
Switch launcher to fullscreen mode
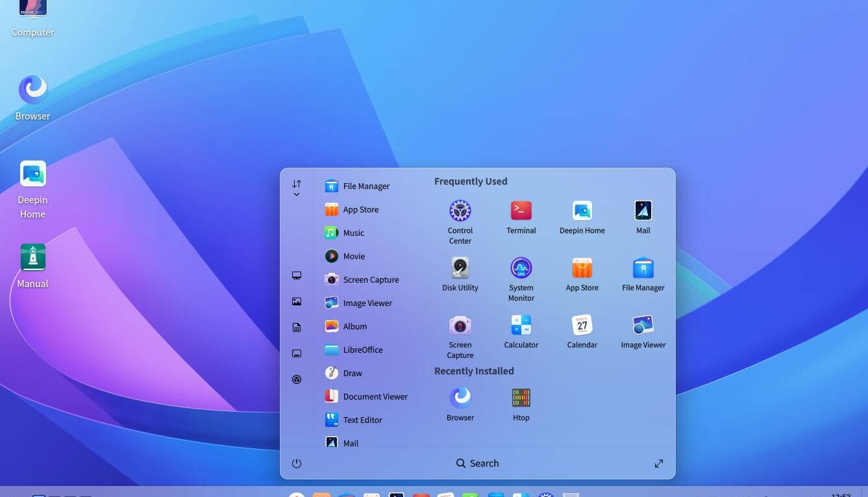pos(659,463)
